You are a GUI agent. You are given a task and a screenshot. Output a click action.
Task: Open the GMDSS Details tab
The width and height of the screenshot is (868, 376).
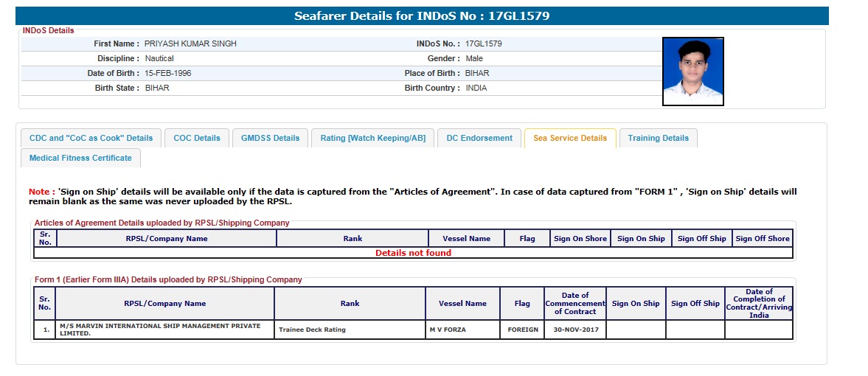(x=270, y=138)
